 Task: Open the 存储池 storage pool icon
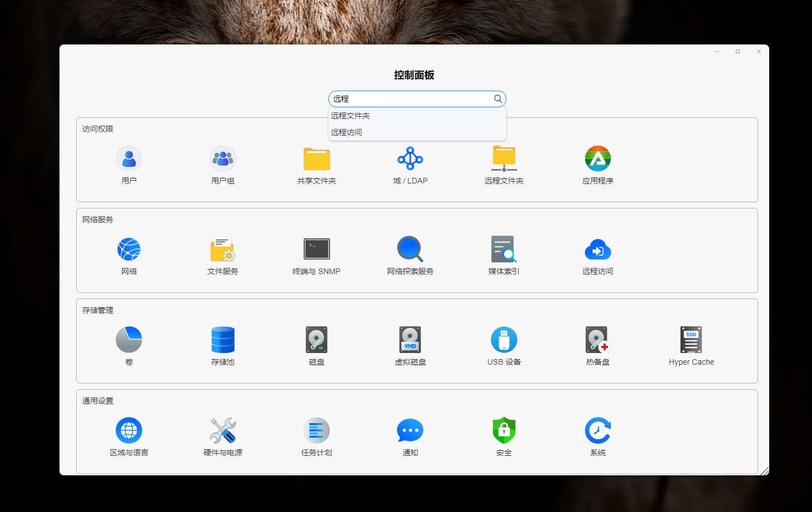tap(223, 340)
